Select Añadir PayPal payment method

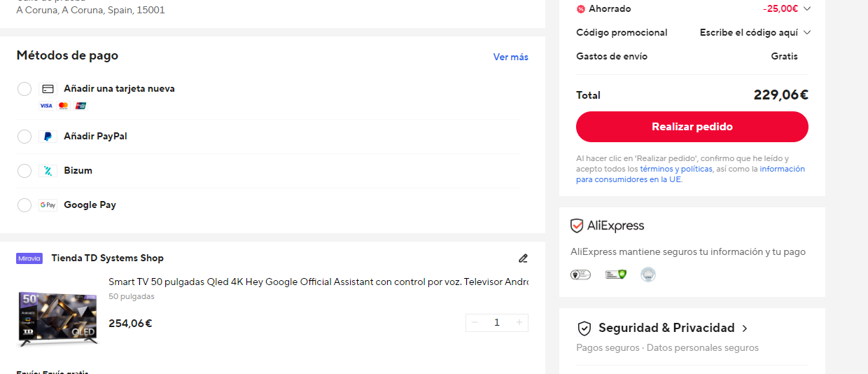[x=24, y=137]
